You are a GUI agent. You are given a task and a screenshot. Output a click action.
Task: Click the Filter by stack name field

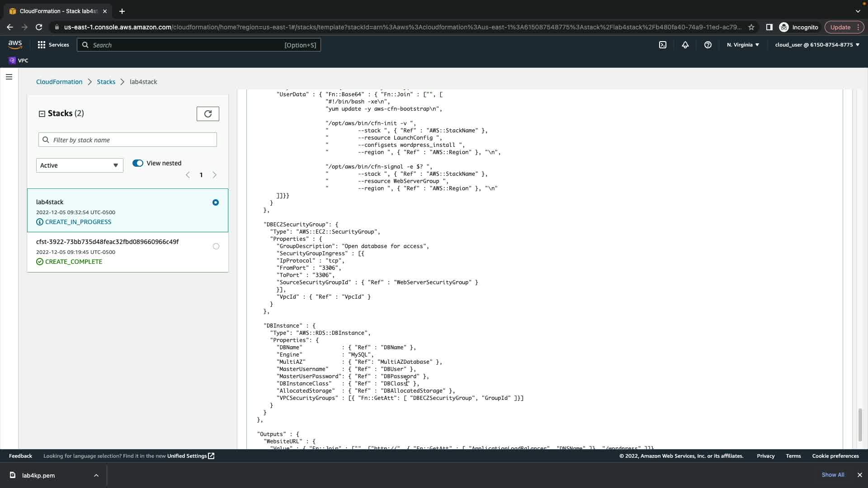pos(127,140)
